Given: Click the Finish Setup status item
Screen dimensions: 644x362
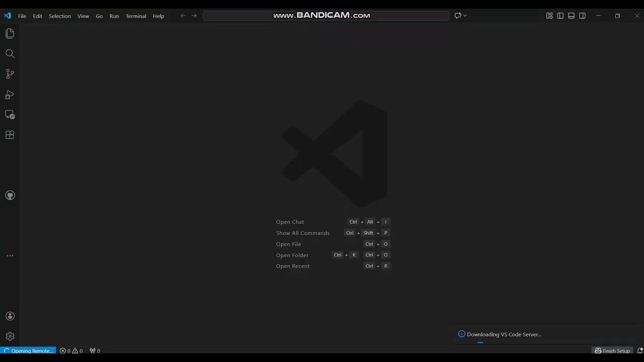Looking at the screenshot, I should point(612,351).
